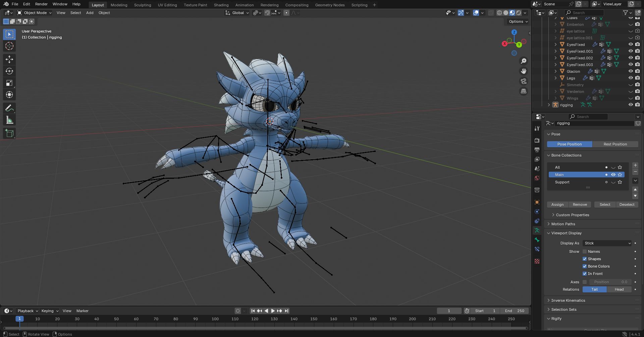
Task: Select the Select Box tool
Action: 9,34
